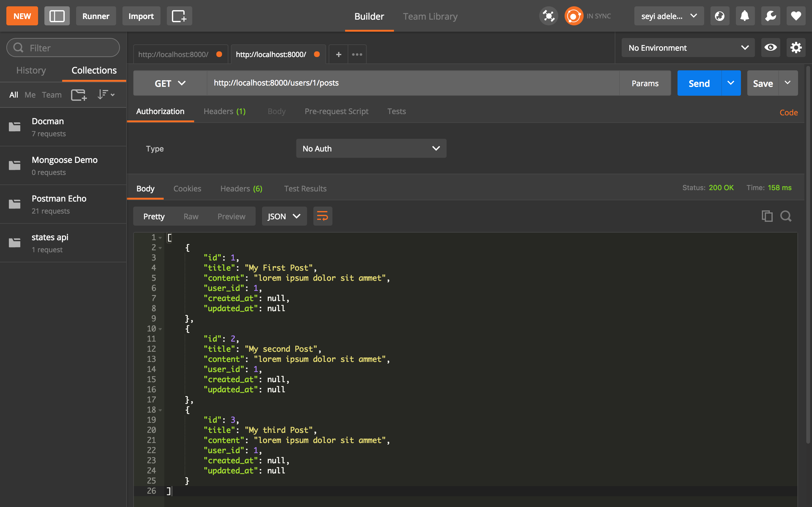Viewport: 812px width, 507px height.
Task: Open the Pre-request Script tab
Action: point(336,111)
